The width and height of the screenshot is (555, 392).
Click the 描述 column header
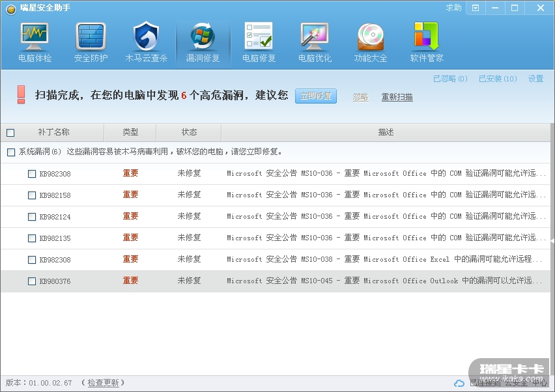point(386,132)
